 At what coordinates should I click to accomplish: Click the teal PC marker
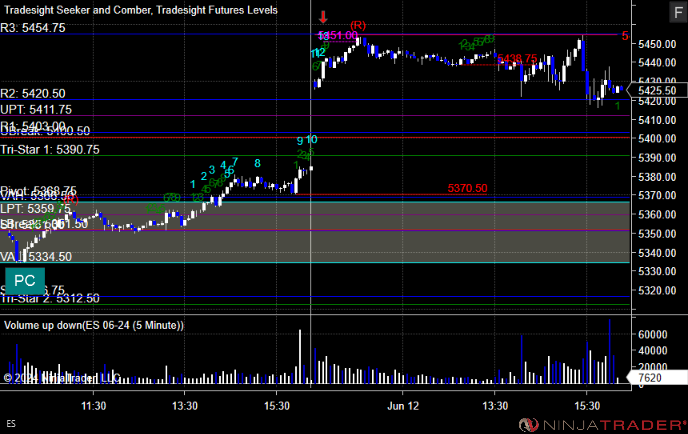click(x=25, y=281)
